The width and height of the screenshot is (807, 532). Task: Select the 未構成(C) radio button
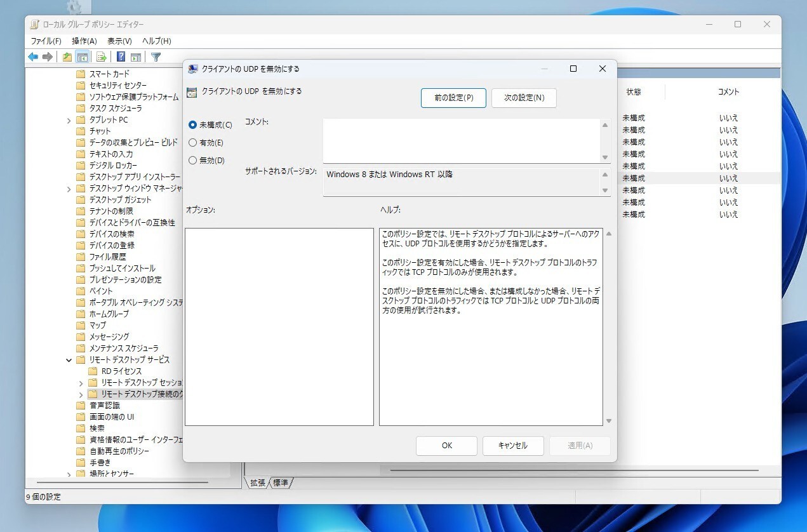coord(193,125)
